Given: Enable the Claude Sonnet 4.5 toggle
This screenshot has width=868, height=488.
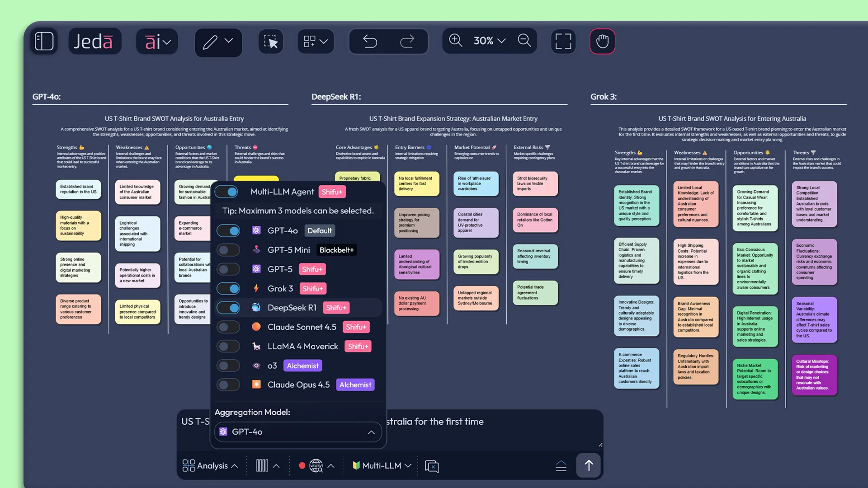Looking at the screenshot, I should click(x=228, y=327).
